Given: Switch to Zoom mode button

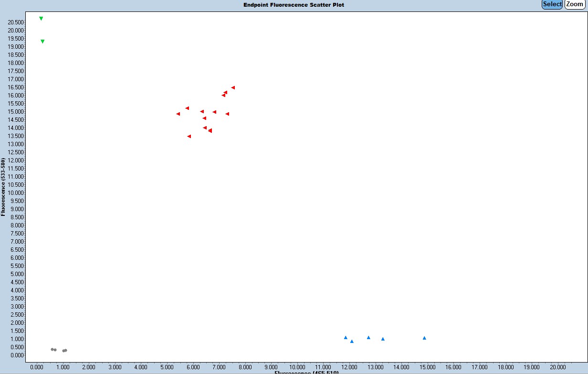Looking at the screenshot, I should (x=575, y=4).
